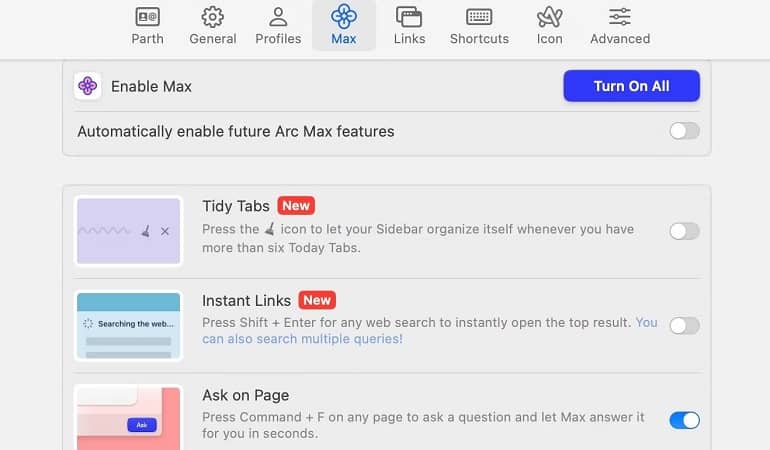Screen dimensions: 770x450
Task: Switch to the General settings tab
Action: pos(213,27)
